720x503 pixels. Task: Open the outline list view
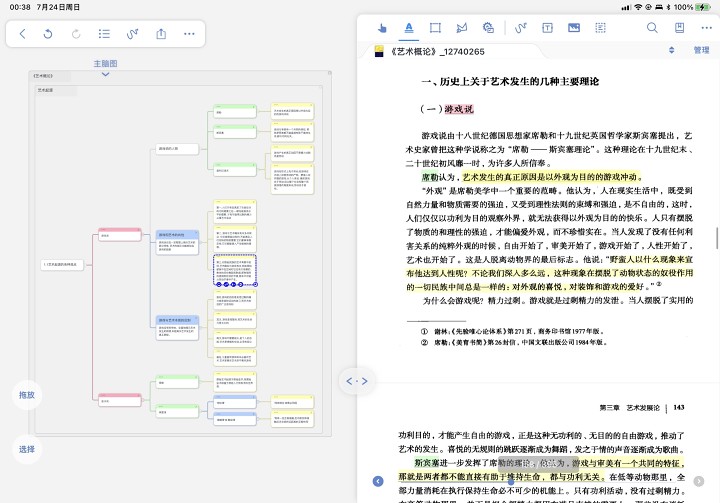coord(104,34)
